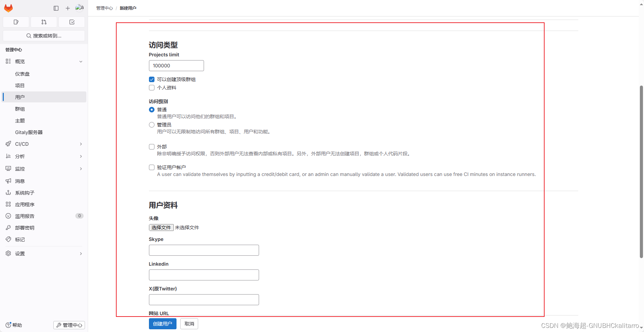Image resolution: width=644 pixels, height=332 pixels.
Task: Open 项目 in the sidebar
Action: (44, 86)
